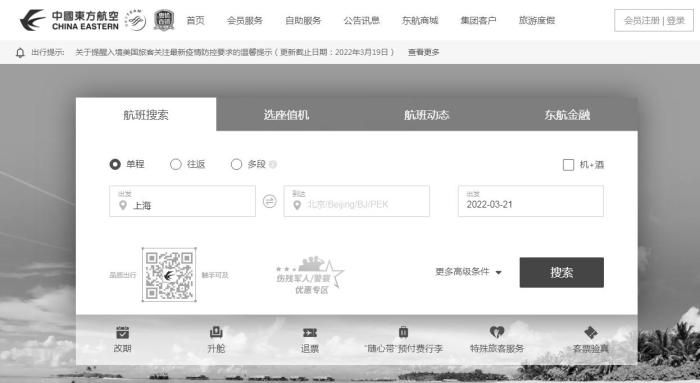Click the 查看更多 link
Viewport: 700px width, 383px height.
point(424,52)
